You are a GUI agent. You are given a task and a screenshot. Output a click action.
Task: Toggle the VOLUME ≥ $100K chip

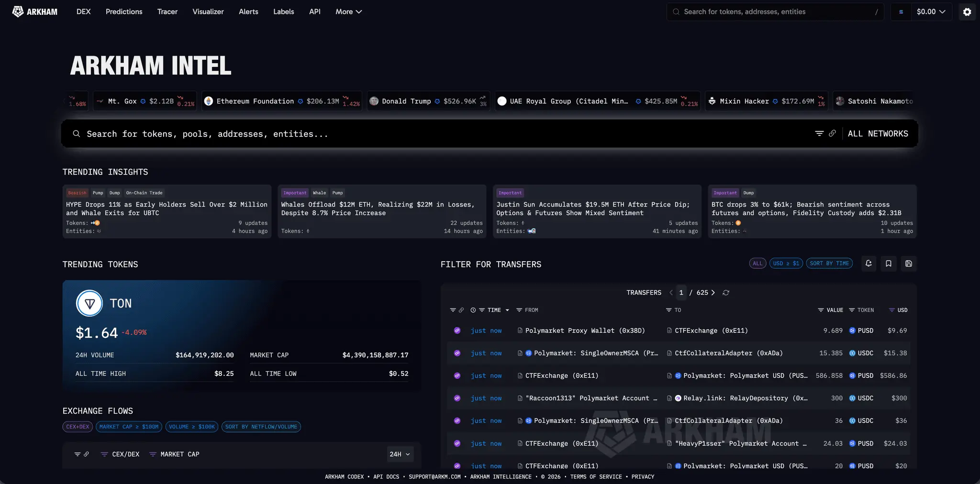192,427
